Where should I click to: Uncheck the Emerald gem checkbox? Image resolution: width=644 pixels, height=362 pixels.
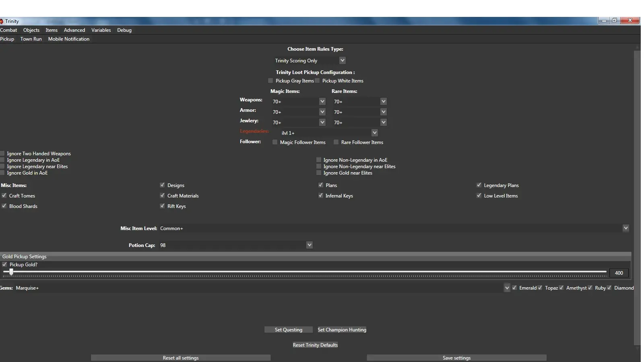(x=514, y=288)
